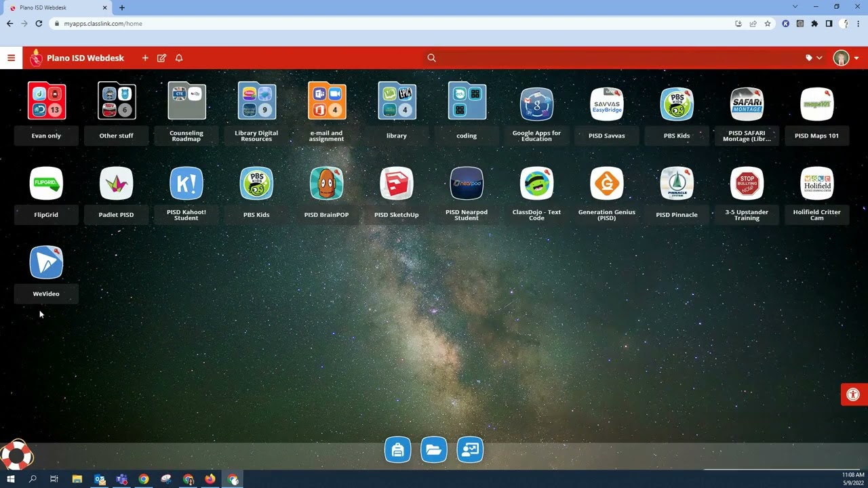Open Firefox from the taskbar

coord(210,479)
